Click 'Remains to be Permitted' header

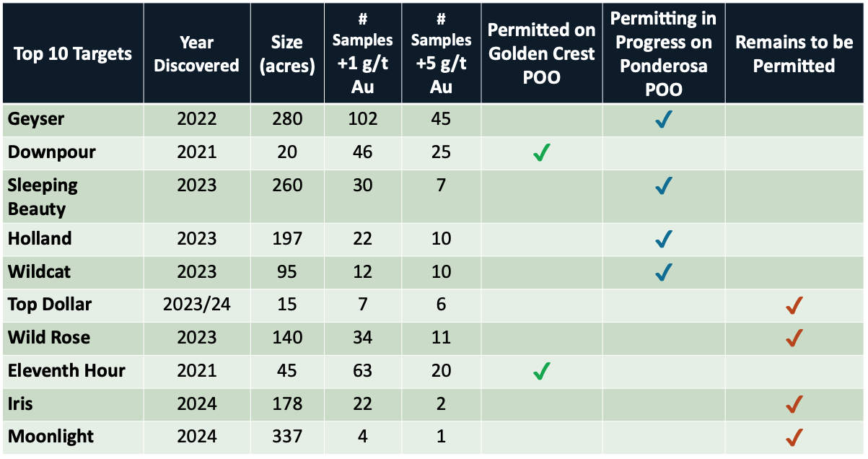(x=794, y=53)
